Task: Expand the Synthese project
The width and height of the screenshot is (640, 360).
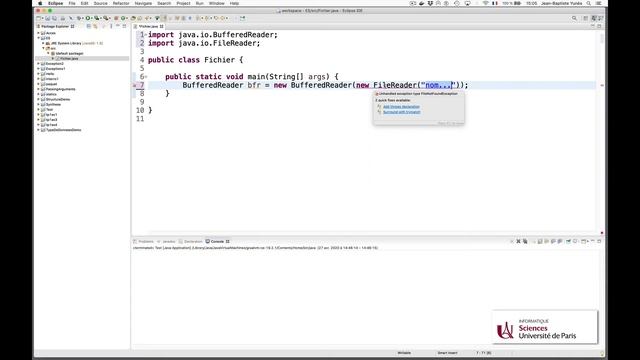Action: pos(39,104)
